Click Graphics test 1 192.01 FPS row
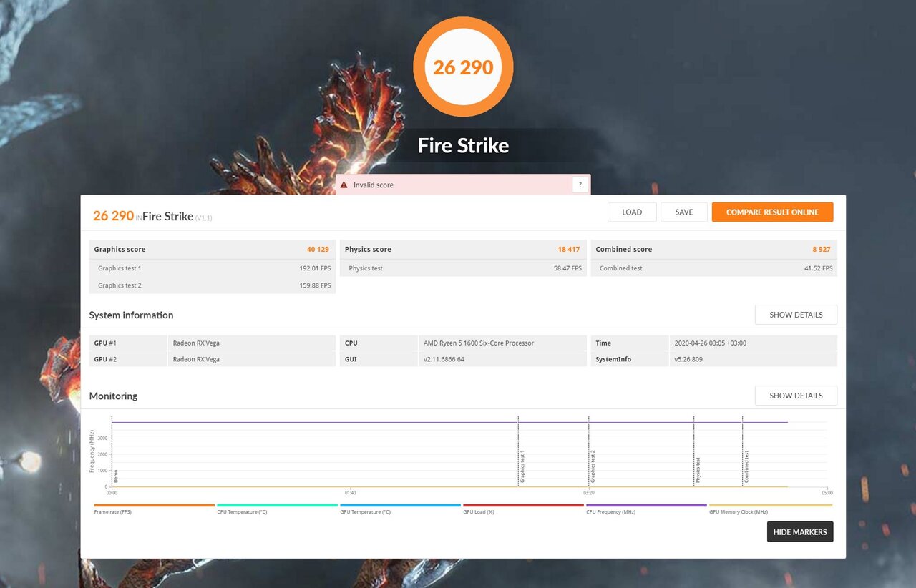The image size is (916, 588). click(213, 268)
